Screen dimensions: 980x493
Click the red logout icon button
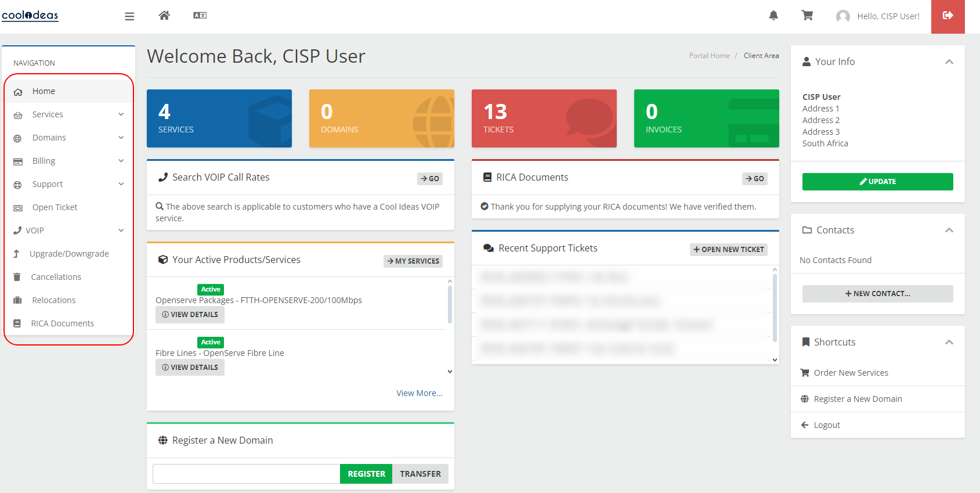pyautogui.click(x=948, y=16)
